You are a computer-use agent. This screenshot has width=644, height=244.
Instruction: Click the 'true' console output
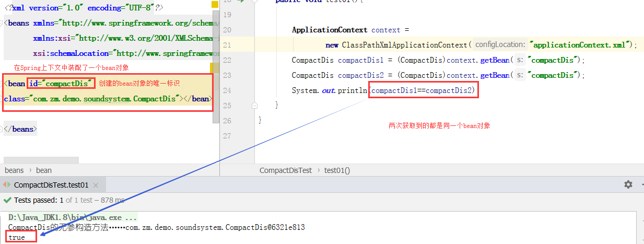coord(17,237)
